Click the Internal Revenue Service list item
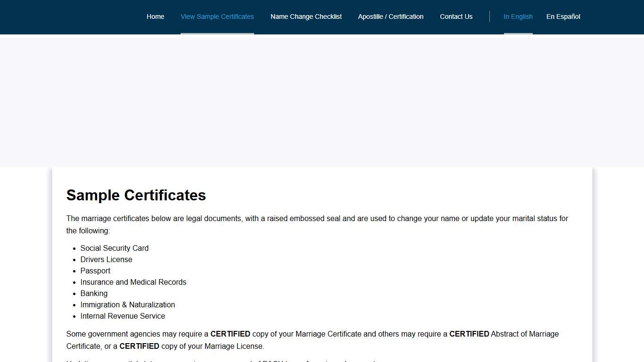 [123, 316]
